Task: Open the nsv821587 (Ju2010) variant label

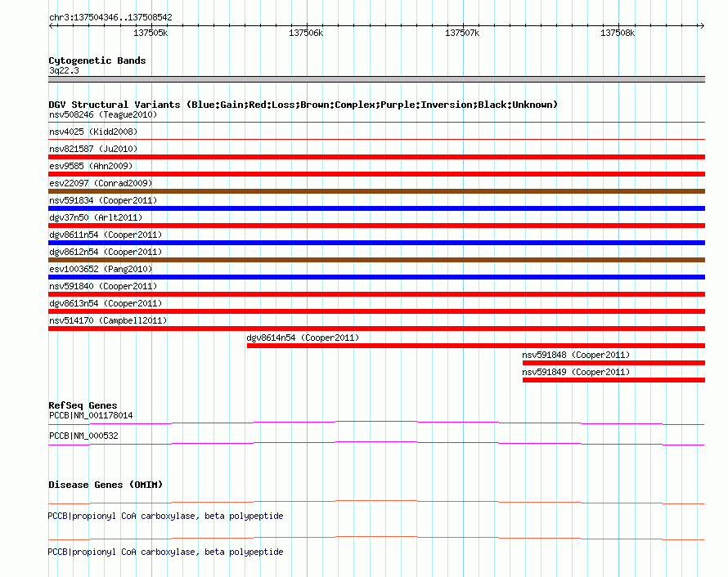Action: point(93,149)
